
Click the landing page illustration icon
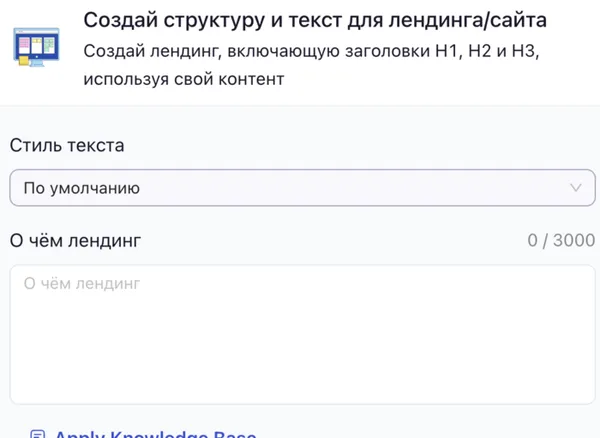tap(36, 47)
